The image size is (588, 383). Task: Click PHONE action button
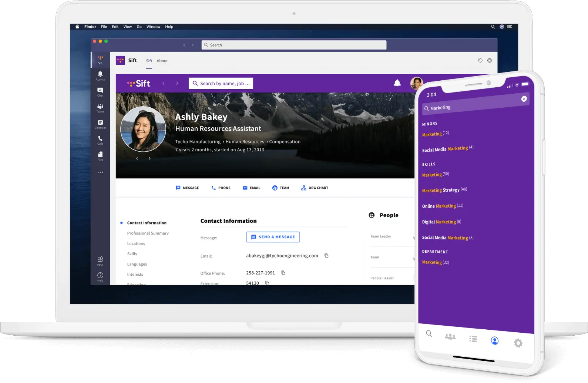point(221,188)
